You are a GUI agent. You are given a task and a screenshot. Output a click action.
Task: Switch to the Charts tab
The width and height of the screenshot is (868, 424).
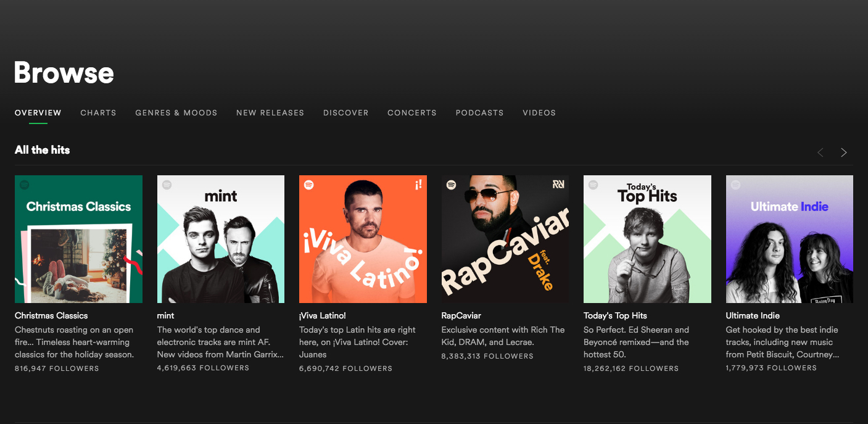click(x=98, y=113)
